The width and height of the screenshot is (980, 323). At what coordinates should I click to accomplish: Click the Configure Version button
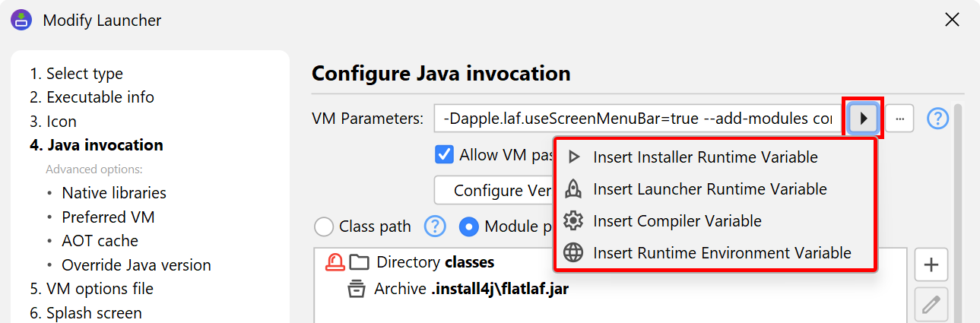pos(494,190)
